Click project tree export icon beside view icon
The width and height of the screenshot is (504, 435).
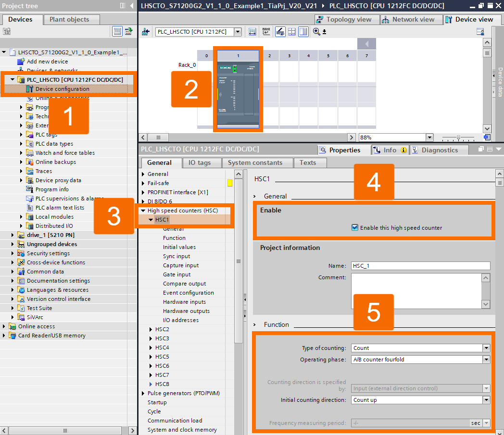pyautogui.click(x=128, y=31)
